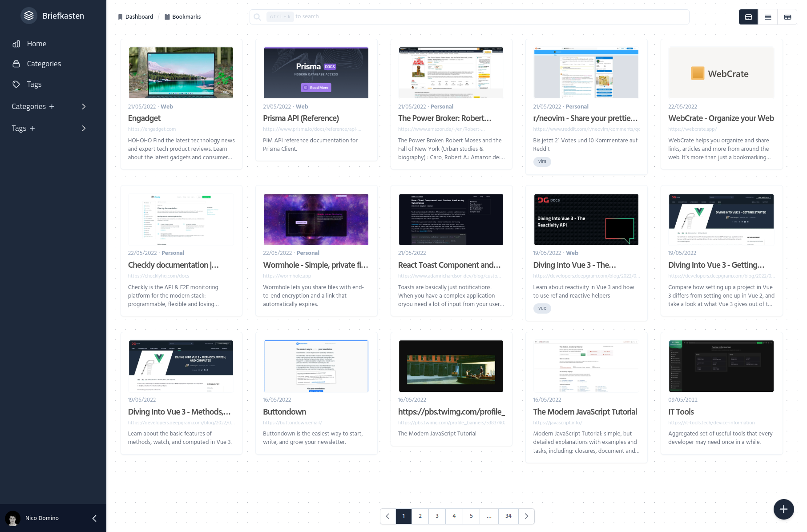Go to next page arrow

coord(526,516)
